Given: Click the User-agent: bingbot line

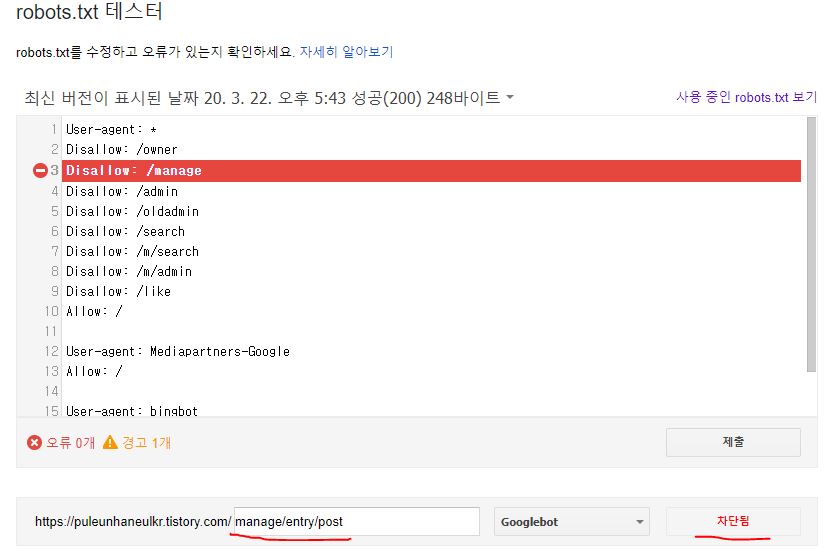Looking at the screenshot, I should pos(132,411).
